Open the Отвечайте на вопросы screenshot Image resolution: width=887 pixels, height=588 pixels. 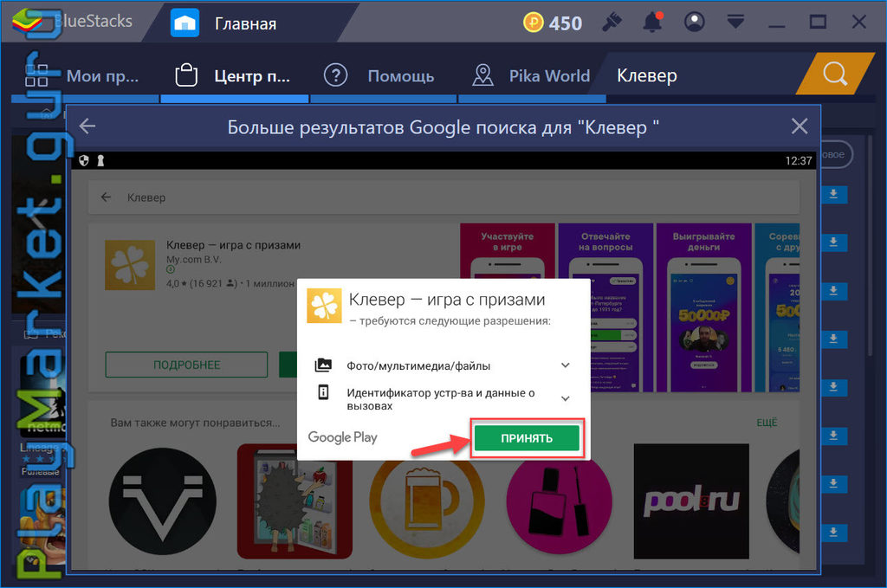(605, 307)
